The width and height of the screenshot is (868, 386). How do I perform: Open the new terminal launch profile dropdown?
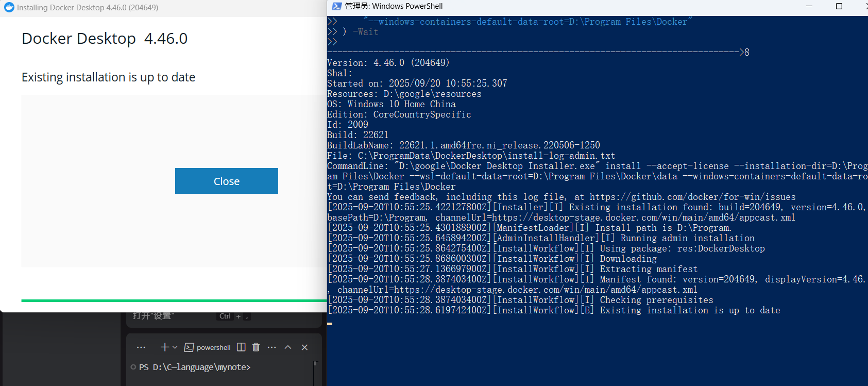(175, 347)
